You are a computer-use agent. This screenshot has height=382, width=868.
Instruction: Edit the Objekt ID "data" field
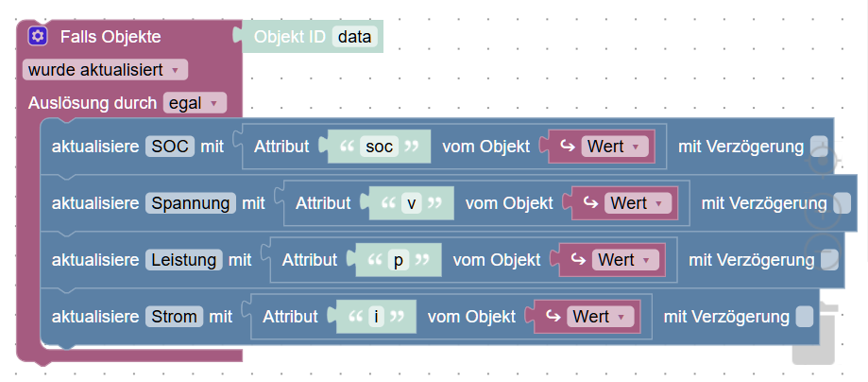[x=355, y=37]
